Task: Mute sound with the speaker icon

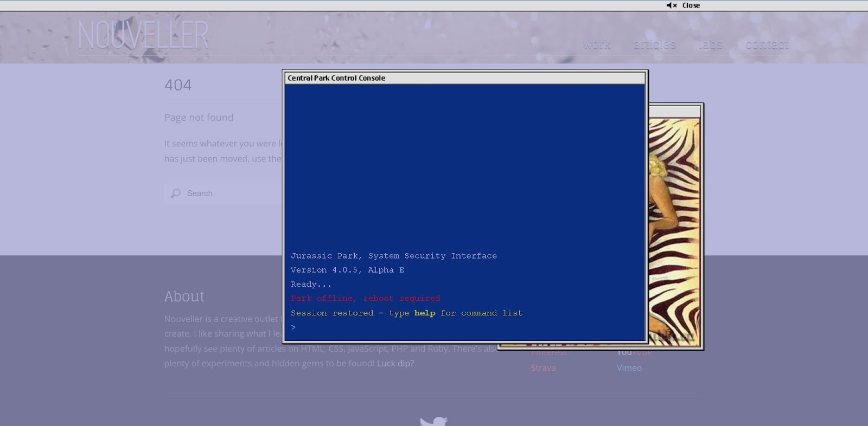Action: click(x=672, y=5)
